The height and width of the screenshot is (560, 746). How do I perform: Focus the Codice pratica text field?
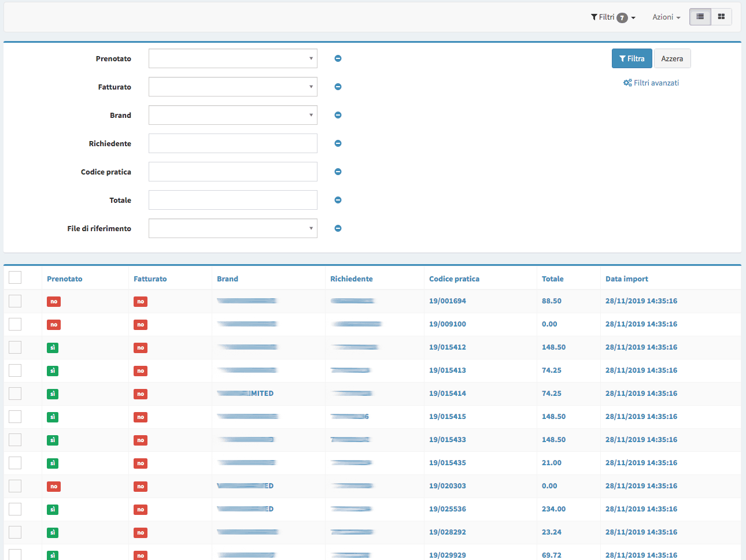(233, 172)
